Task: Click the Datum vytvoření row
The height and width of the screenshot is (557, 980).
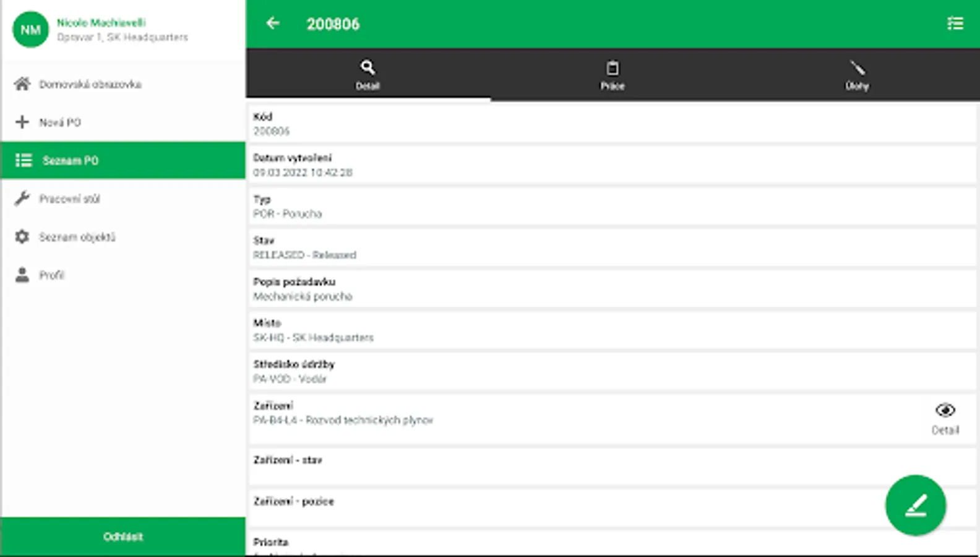Action: point(612,165)
